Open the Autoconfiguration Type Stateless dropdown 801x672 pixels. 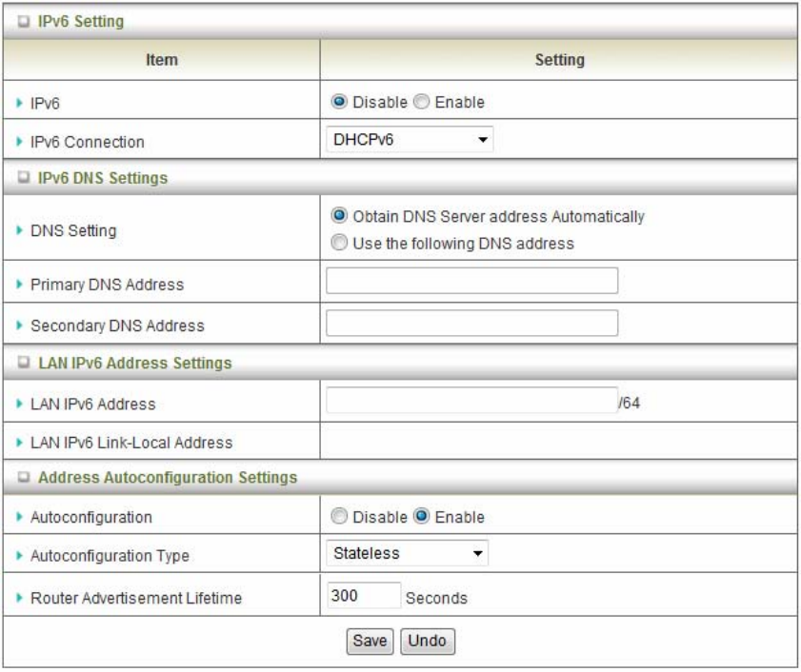click(406, 553)
